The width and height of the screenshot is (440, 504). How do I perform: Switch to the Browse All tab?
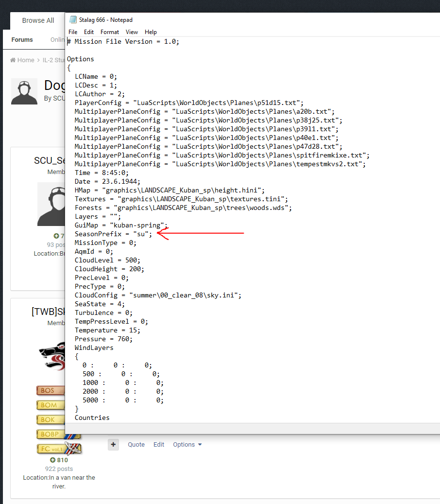coord(38,20)
